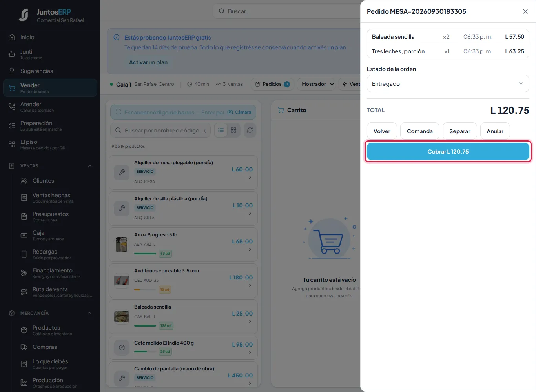Click the Separar button
The width and height of the screenshot is (536, 392).
tap(459, 131)
